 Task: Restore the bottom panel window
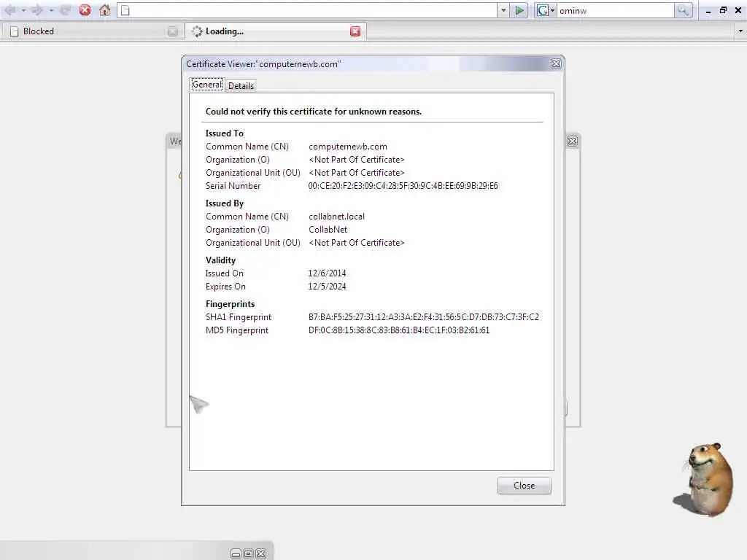[x=248, y=554]
